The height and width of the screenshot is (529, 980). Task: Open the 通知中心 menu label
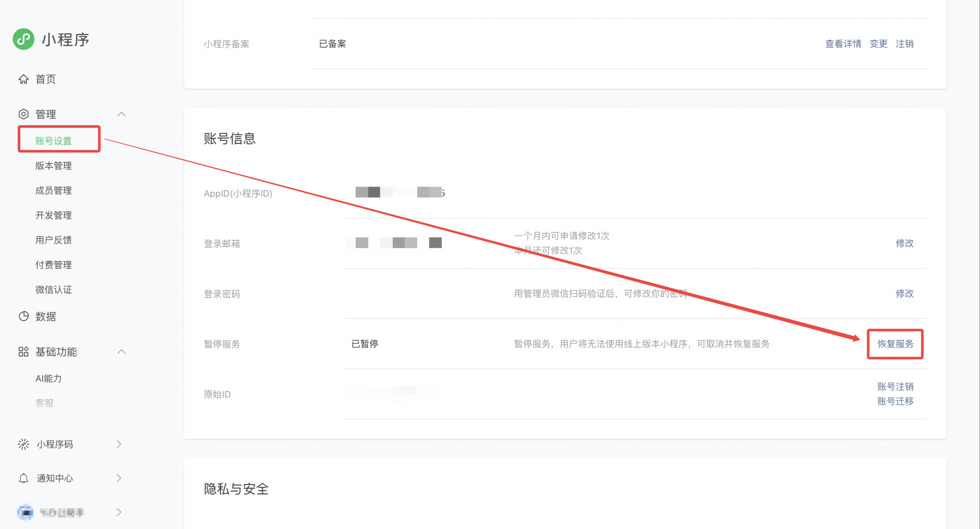pyautogui.click(x=55, y=478)
